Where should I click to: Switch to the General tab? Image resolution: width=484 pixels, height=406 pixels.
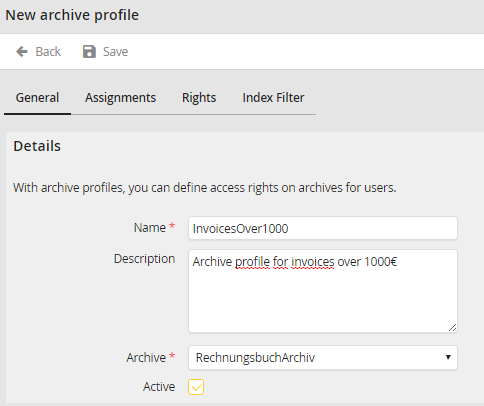click(x=37, y=98)
